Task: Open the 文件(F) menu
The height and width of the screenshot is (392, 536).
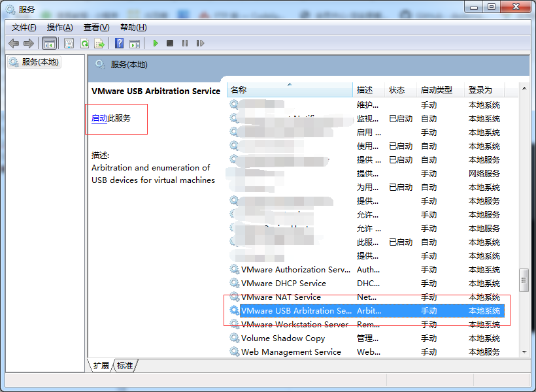Action: tap(24, 27)
